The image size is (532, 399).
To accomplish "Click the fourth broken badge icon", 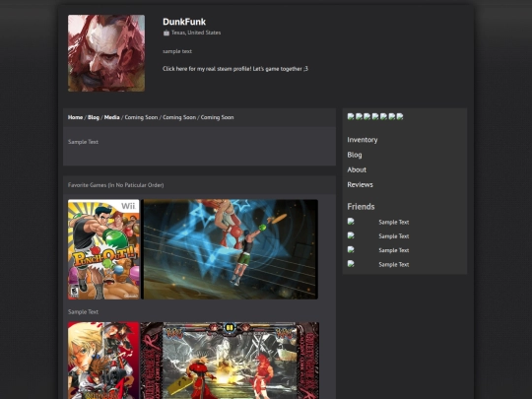I will click(375, 116).
